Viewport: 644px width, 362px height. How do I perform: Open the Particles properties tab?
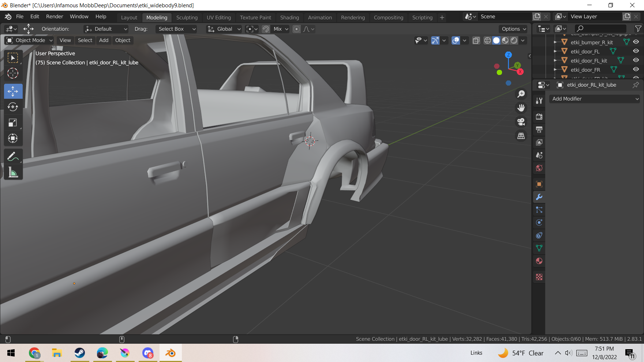(539, 210)
